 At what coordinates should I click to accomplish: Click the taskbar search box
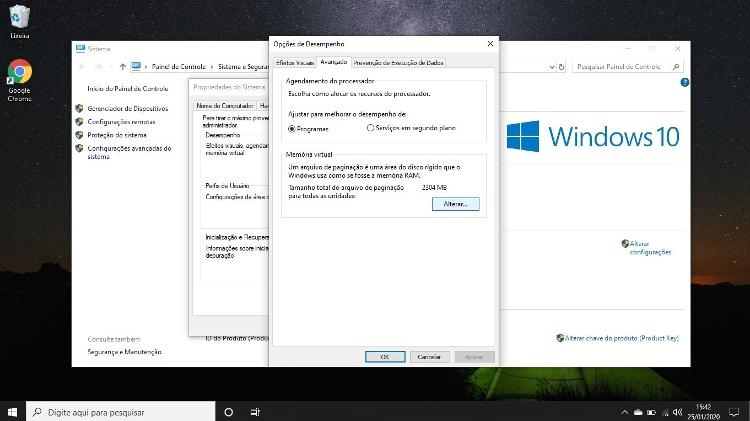[121, 412]
